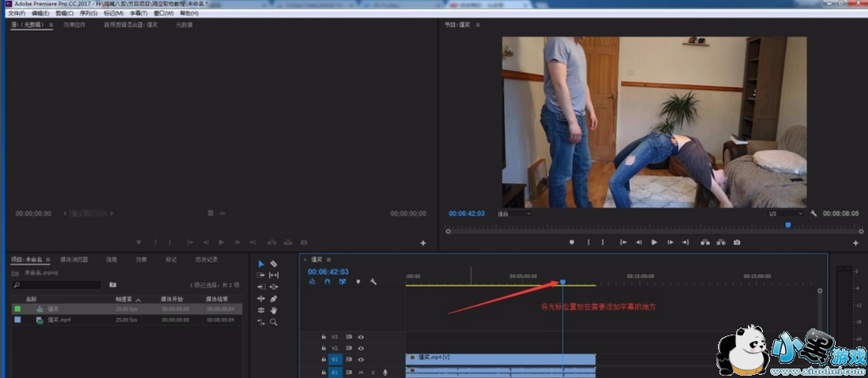Screen dimensions: 868x378
Task: Select the 煤笑.mp4 item in the project panel
Action: coord(59,320)
